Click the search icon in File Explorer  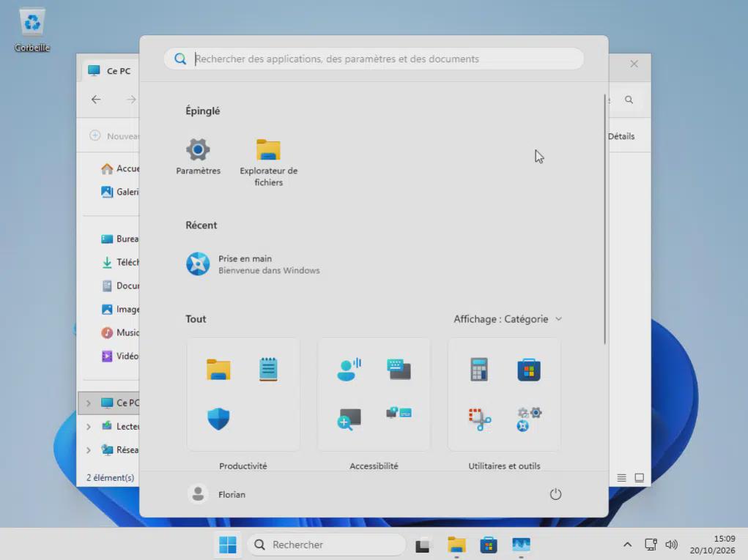pyautogui.click(x=629, y=100)
